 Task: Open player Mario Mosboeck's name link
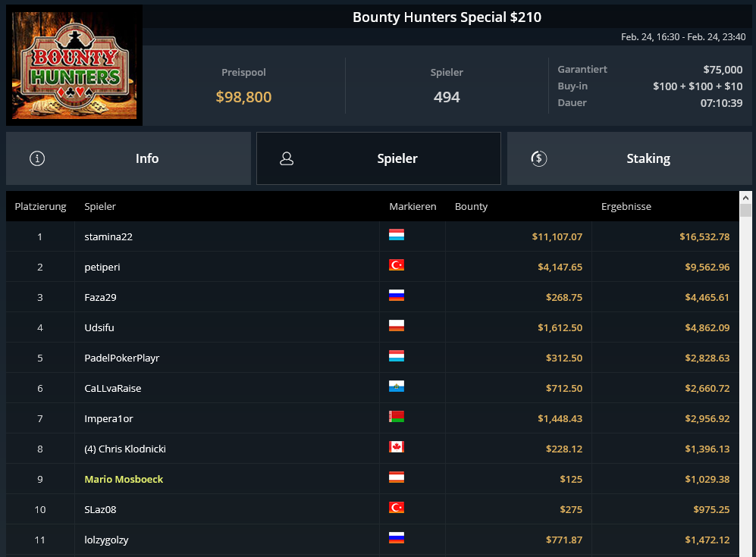click(x=124, y=479)
